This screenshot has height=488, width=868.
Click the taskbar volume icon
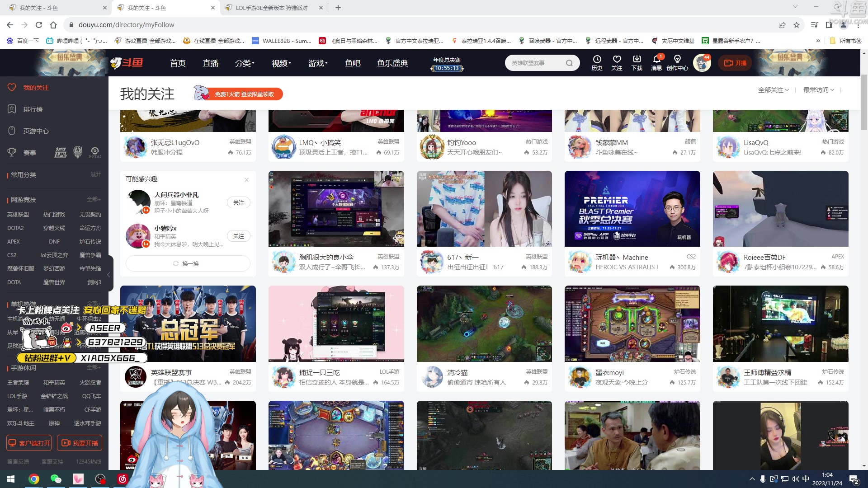[x=795, y=479]
